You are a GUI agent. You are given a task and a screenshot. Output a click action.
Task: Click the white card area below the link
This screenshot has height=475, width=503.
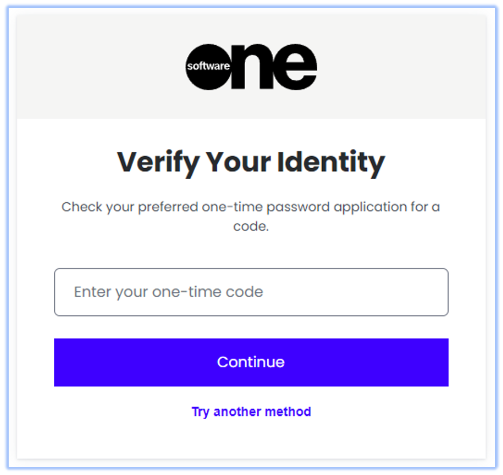tap(251, 440)
